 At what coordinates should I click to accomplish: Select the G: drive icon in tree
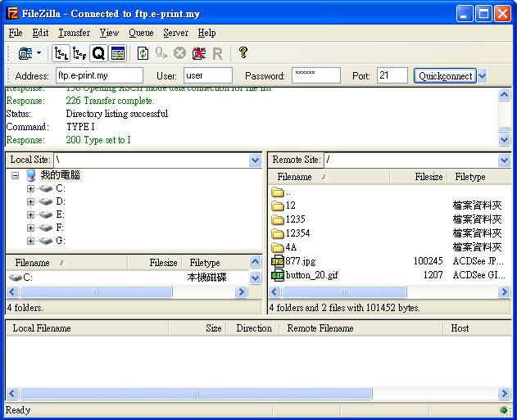pos(46,242)
